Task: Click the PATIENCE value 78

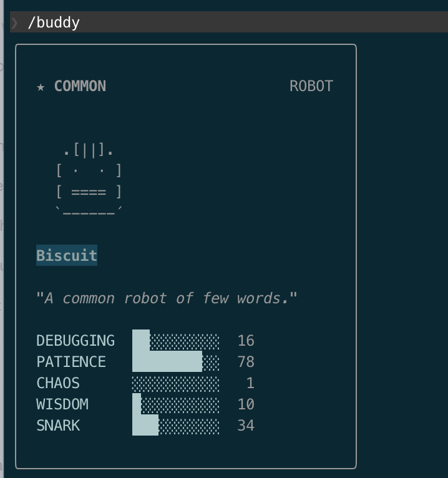Action: tap(246, 362)
